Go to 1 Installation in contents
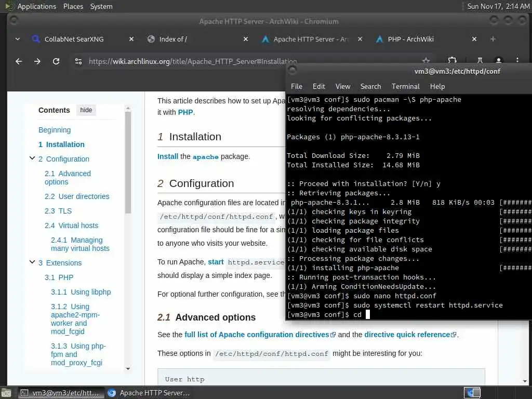Viewport: 532px width, 399px height. point(61,144)
